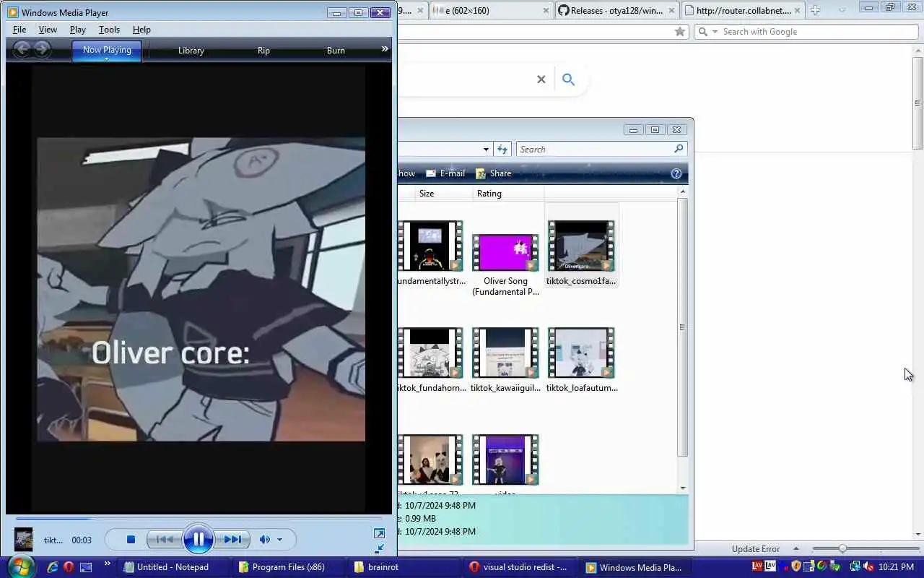Click the Explorer refresh button
924x578 pixels.
tap(502, 149)
